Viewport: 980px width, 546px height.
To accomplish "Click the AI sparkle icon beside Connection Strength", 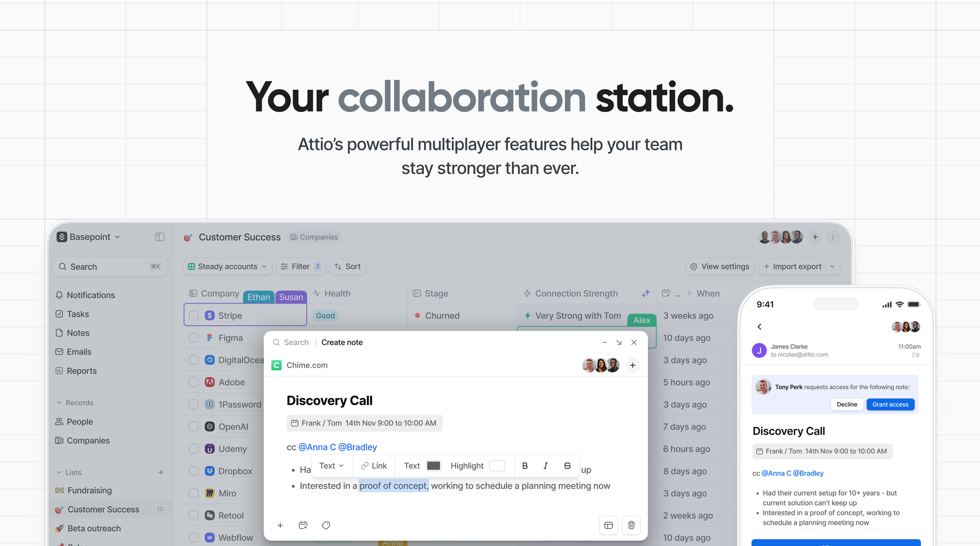I will click(646, 293).
